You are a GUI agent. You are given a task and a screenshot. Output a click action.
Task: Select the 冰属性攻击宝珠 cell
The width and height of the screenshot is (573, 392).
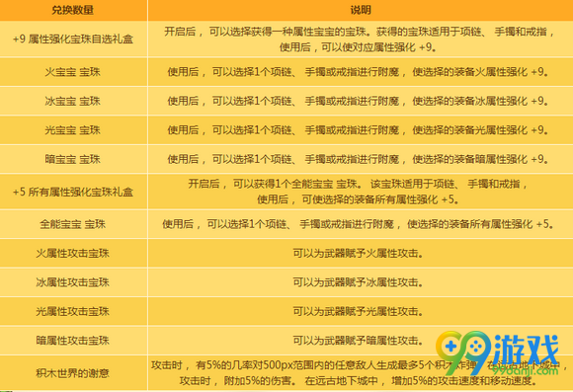point(73,282)
